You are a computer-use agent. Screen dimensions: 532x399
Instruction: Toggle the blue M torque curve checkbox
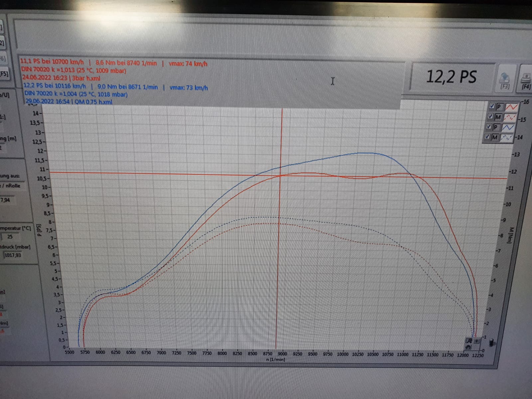coord(488,137)
